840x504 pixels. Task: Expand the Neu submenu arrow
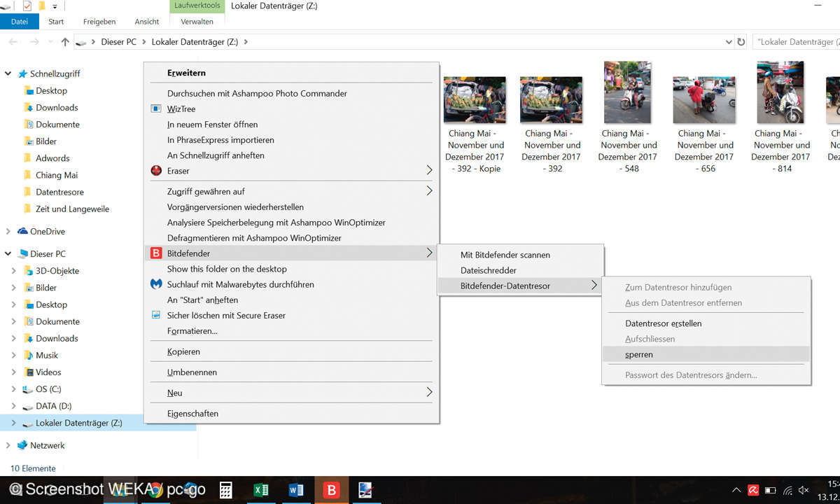coord(429,393)
